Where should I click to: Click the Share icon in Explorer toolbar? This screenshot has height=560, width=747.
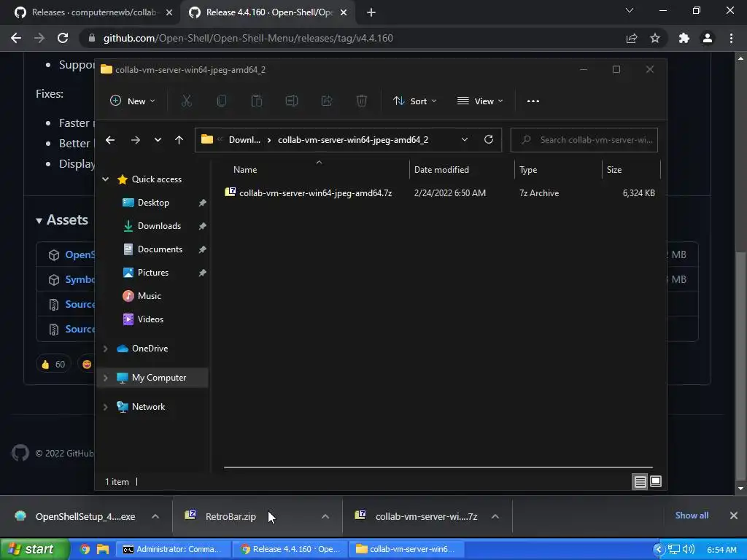327,101
